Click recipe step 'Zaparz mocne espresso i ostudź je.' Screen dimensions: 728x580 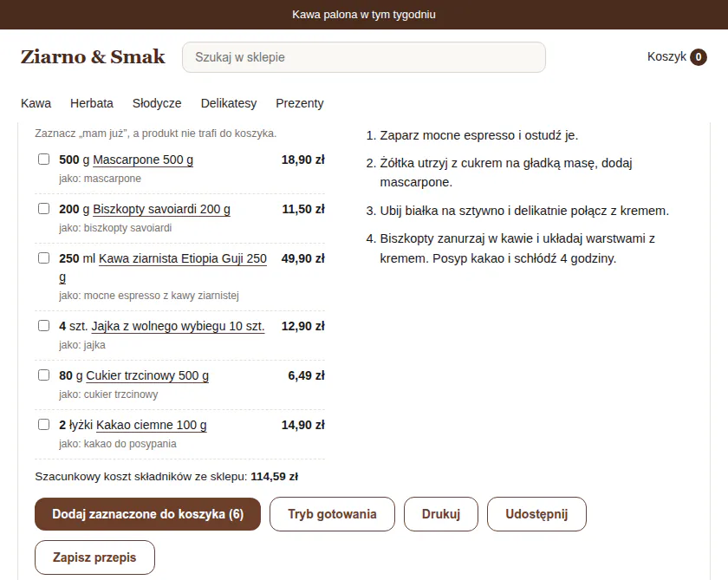coord(479,135)
